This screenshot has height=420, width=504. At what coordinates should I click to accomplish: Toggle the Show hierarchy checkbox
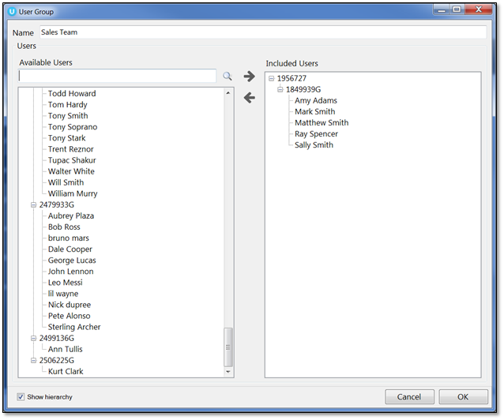point(21,396)
